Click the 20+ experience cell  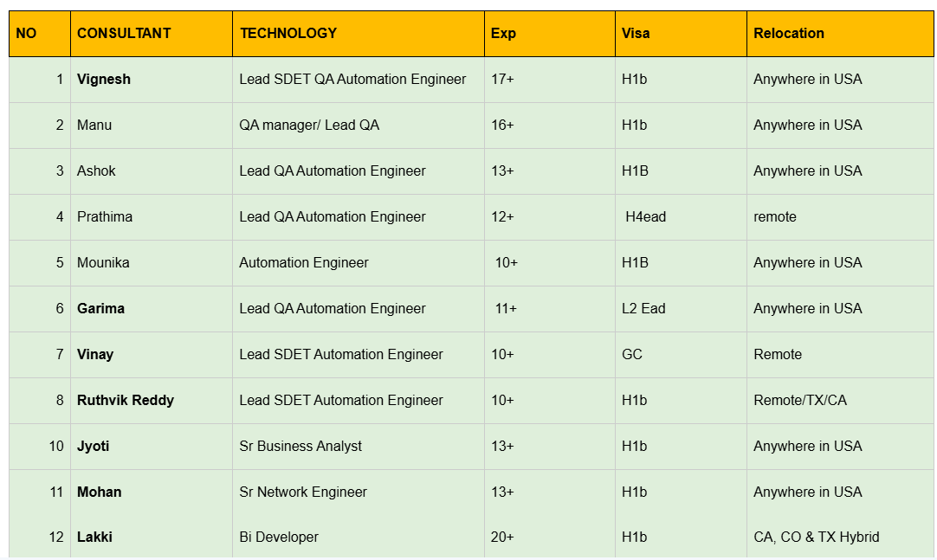pyautogui.click(x=502, y=537)
